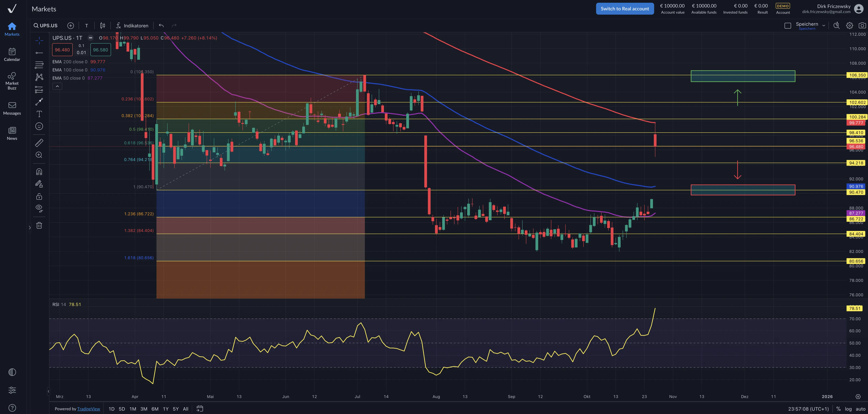Open the Emoji annotation tool
Screen dimensions: 868x414
click(39, 126)
